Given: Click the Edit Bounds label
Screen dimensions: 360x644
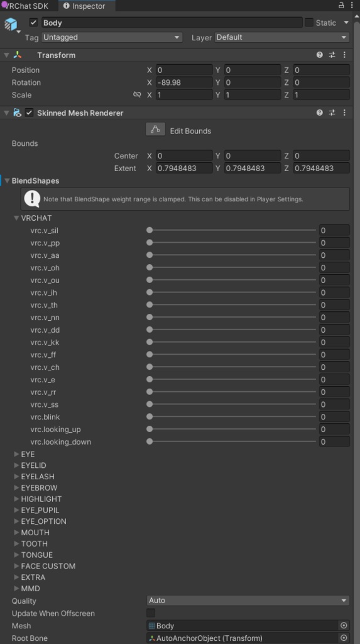Looking at the screenshot, I should coord(190,131).
